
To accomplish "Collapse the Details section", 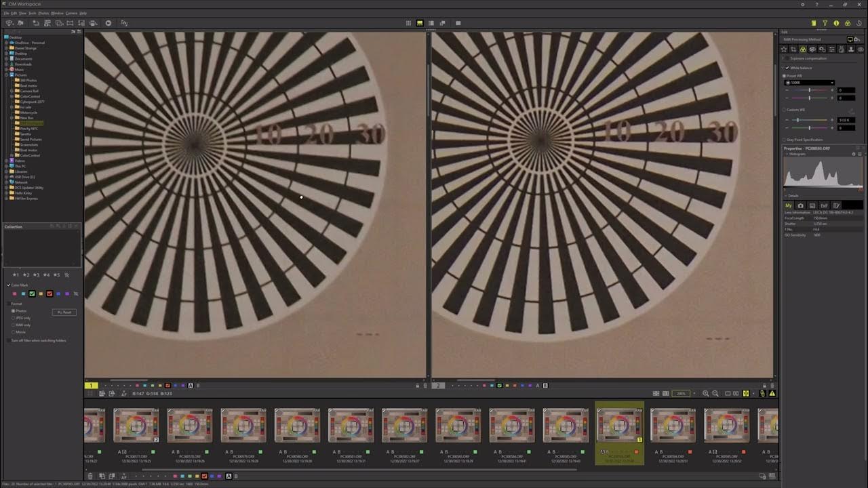I will pyautogui.click(x=785, y=196).
